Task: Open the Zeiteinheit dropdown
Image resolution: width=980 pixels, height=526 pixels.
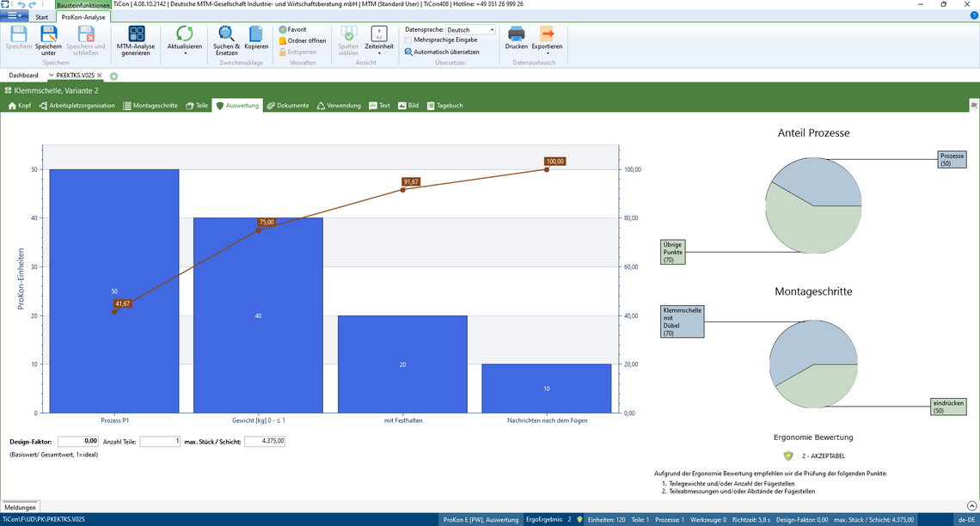Action: [x=379, y=53]
